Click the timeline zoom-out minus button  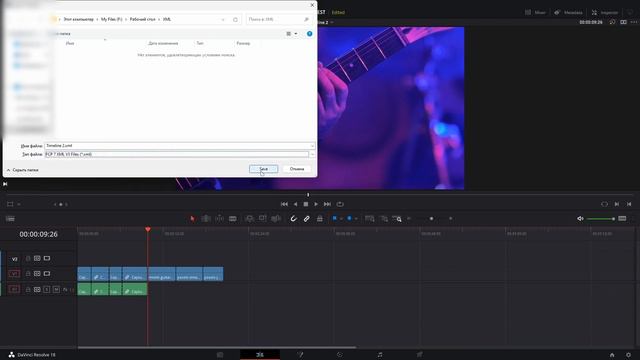click(409, 219)
